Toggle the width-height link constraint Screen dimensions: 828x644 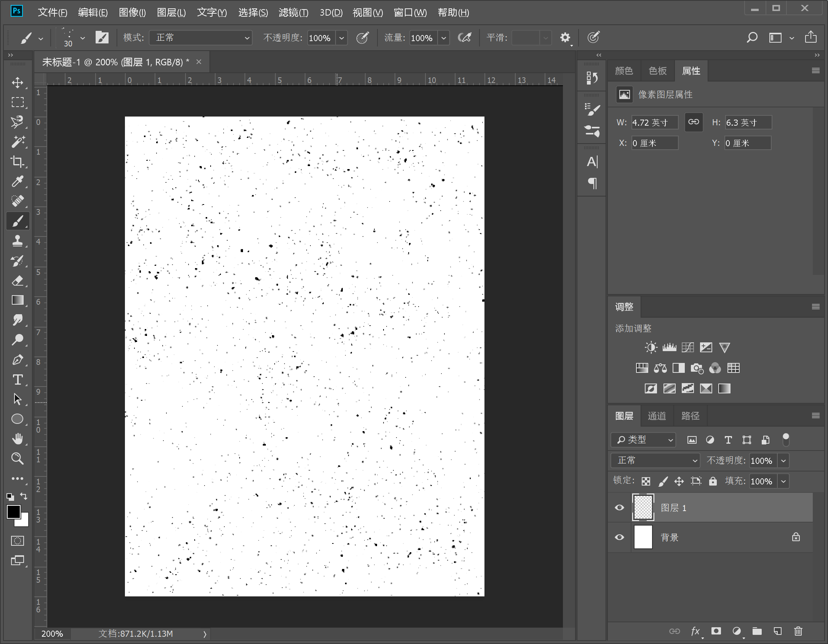694,122
